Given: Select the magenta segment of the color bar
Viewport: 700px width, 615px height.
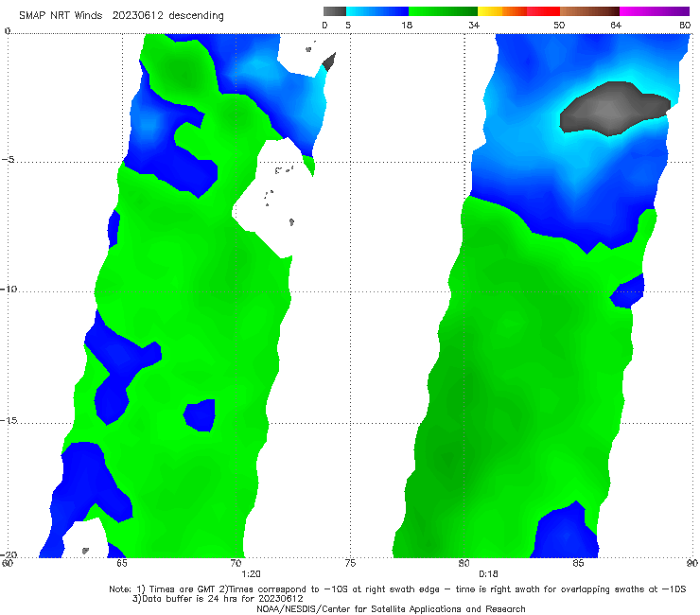Looking at the screenshot, I should 655,11.
